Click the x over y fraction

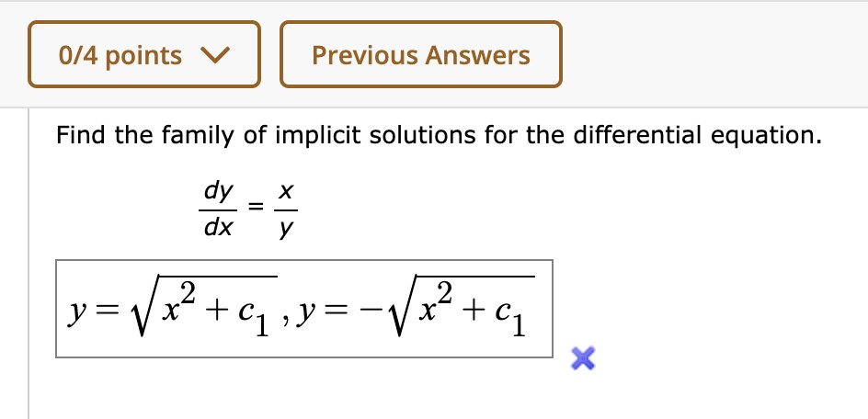point(286,209)
